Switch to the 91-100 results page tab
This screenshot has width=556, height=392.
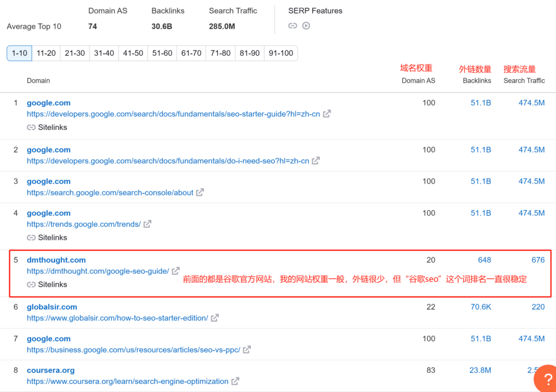point(281,53)
